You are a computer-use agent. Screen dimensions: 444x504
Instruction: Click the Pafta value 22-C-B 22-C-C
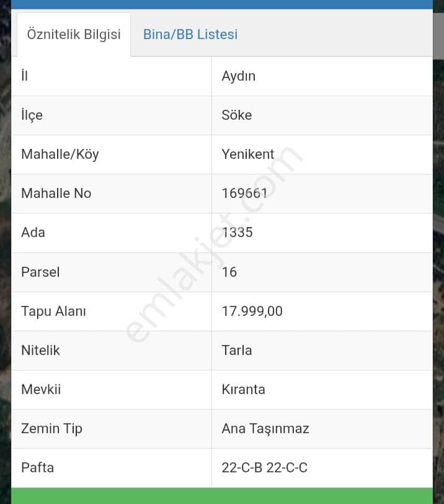click(263, 467)
